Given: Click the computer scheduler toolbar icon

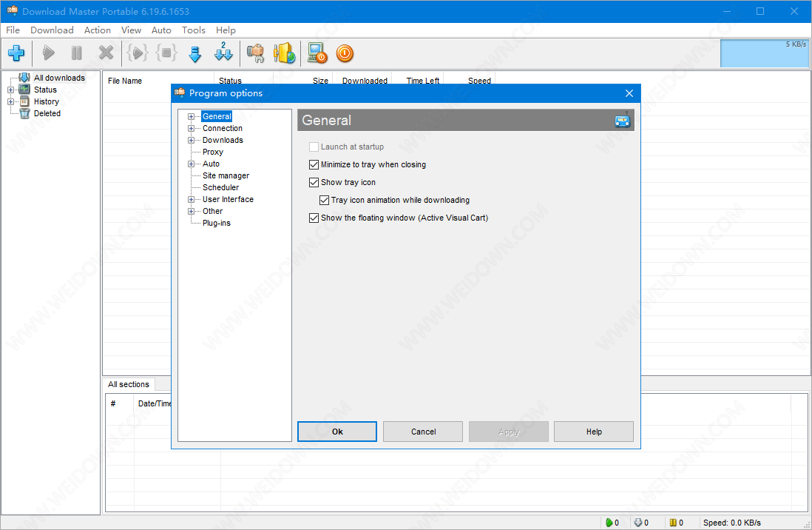Looking at the screenshot, I should pos(317,53).
